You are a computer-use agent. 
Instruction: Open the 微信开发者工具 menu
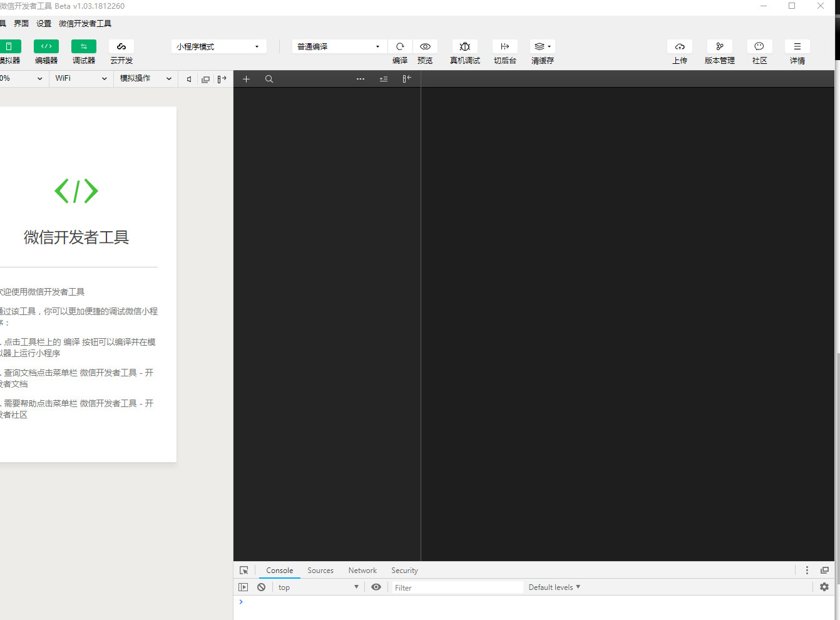click(x=85, y=24)
